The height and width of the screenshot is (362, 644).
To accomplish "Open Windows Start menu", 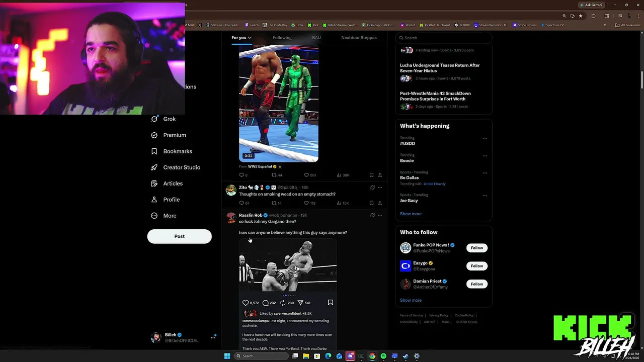I will 227,356.
